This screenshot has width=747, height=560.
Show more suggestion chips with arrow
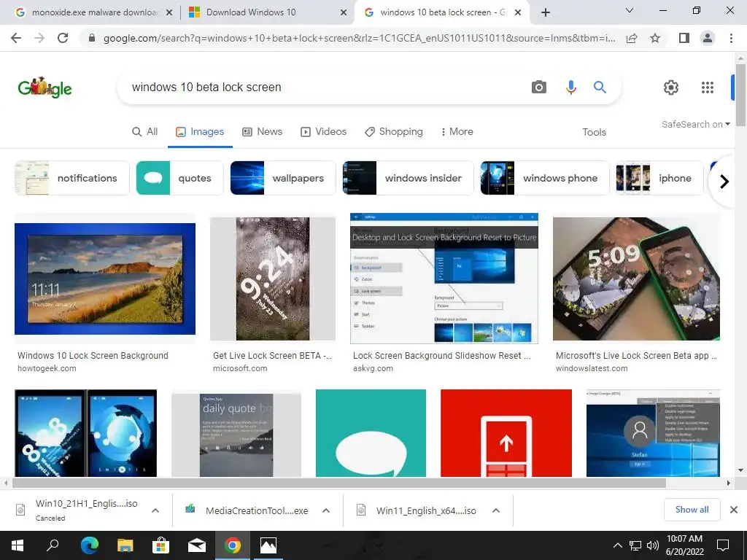(x=724, y=181)
